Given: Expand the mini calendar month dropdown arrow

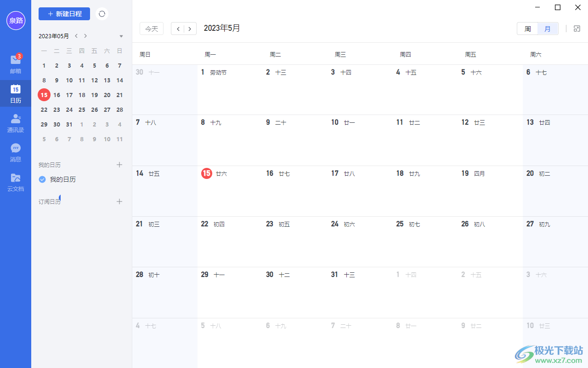Looking at the screenshot, I should pyautogui.click(x=121, y=36).
